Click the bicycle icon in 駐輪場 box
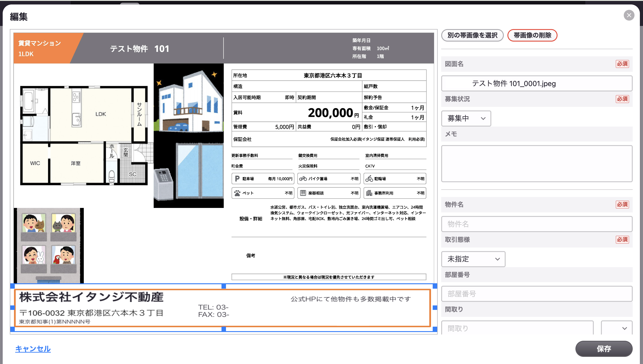The width and height of the screenshot is (643, 364). 369,178
